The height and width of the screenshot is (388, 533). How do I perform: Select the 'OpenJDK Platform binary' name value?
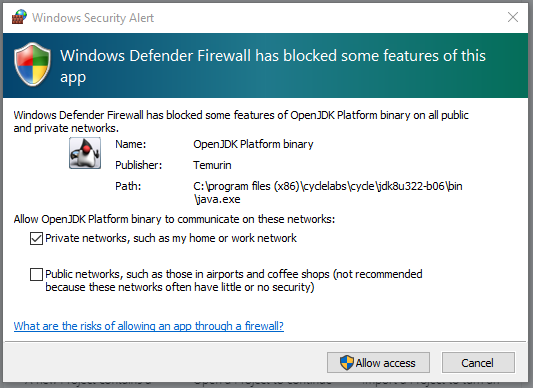point(253,144)
